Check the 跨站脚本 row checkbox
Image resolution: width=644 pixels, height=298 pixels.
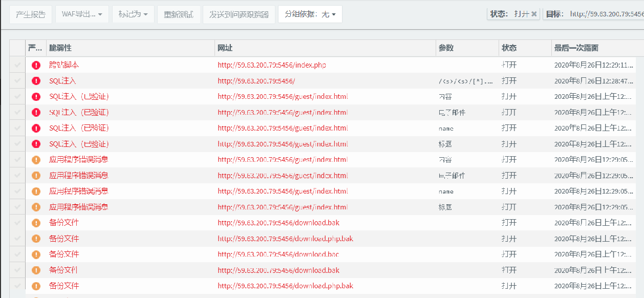(x=17, y=65)
